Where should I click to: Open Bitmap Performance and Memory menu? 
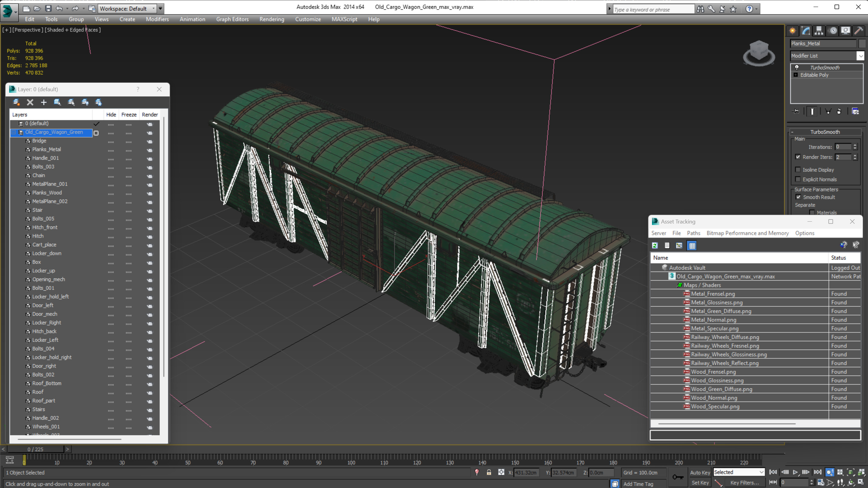[748, 233]
